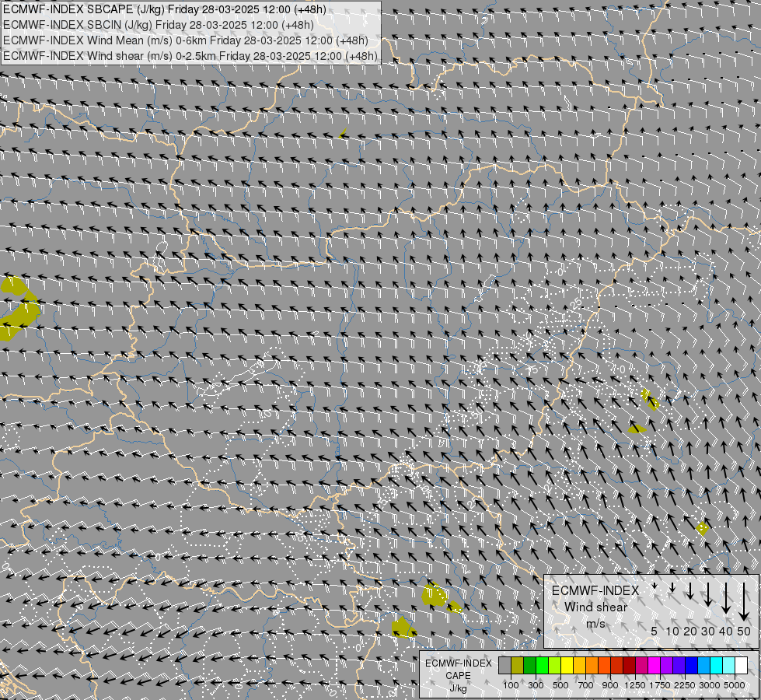
Task: Click the 3000 label under CAPE legend
Action: click(710, 685)
